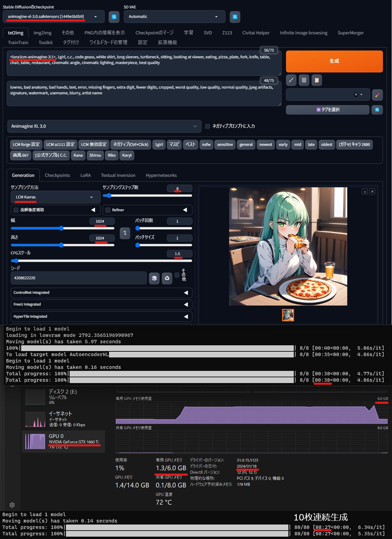Click the バッチ回数 slider

click(x=164, y=228)
